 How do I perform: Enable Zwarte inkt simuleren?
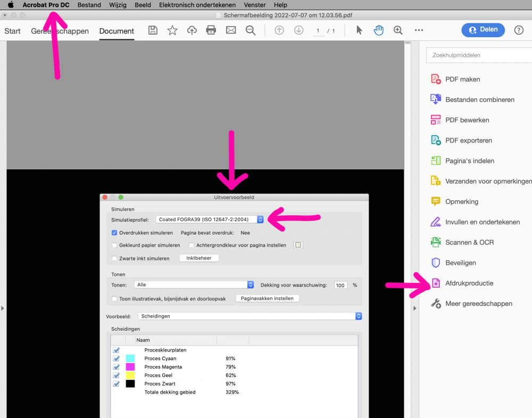[x=114, y=258]
